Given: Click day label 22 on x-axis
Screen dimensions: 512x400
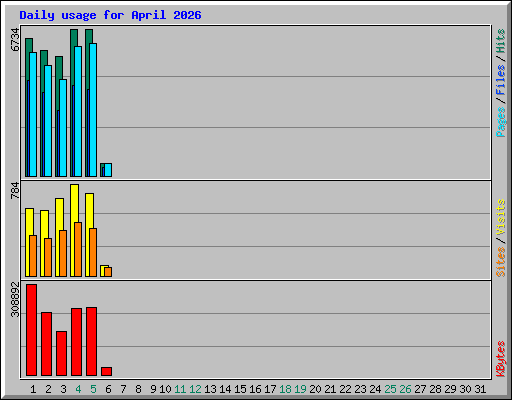Looking at the screenshot, I should click(x=345, y=389).
